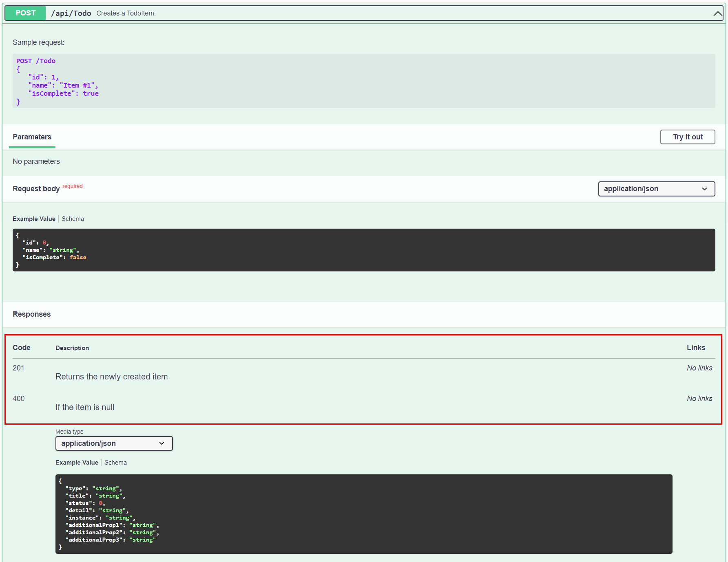This screenshot has width=728, height=562.
Task: Open the Request body content-type dropdown
Action: coord(656,189)
